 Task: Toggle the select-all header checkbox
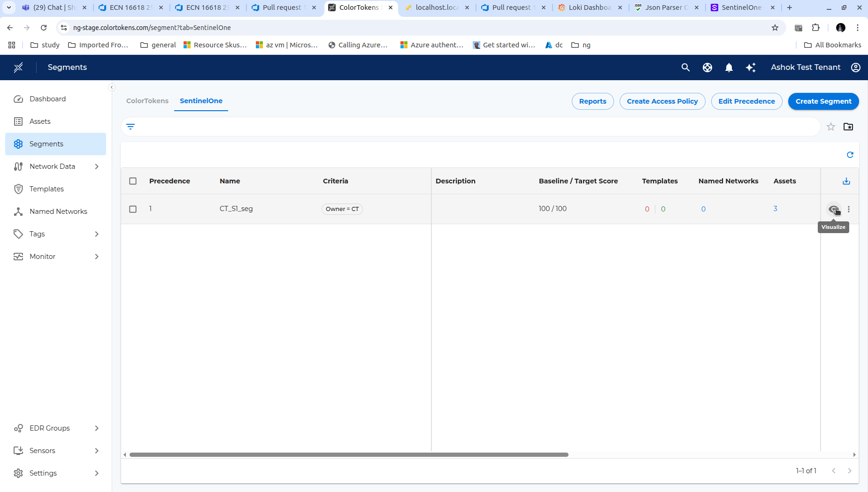tap(133, 181)
